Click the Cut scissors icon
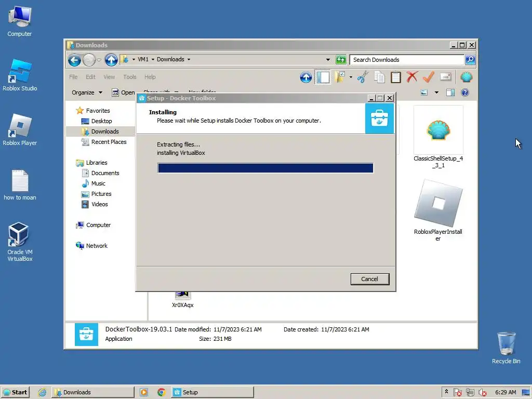The image size is (532, 399). point(363,77)
